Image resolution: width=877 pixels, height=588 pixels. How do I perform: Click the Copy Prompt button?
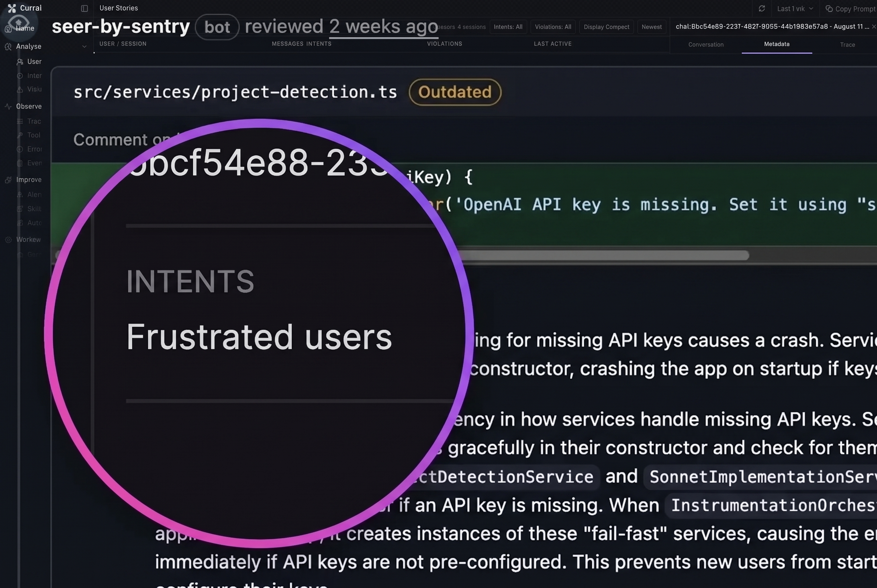click(x=851, y=9)
